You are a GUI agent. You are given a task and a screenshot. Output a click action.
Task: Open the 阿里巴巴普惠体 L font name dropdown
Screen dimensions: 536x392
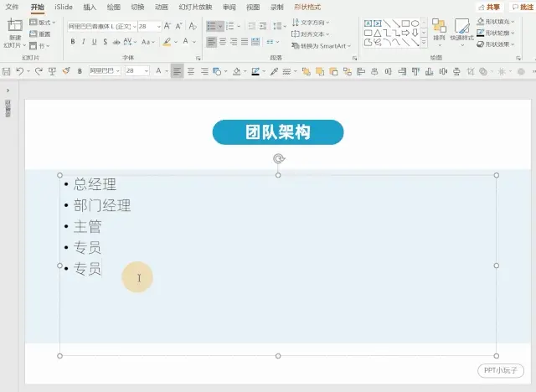pyautogui.click(x=134, y=26)
